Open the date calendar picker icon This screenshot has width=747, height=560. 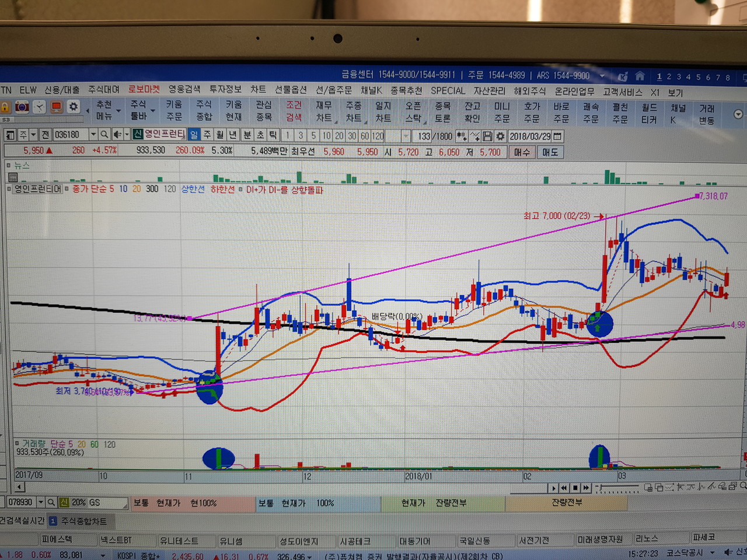558,136
